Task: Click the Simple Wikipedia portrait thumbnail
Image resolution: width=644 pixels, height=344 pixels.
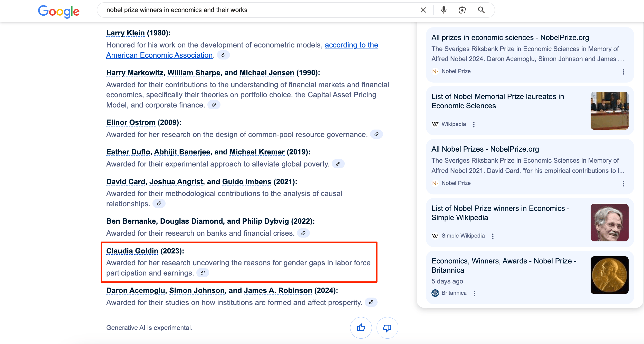Action: [609, 222]
